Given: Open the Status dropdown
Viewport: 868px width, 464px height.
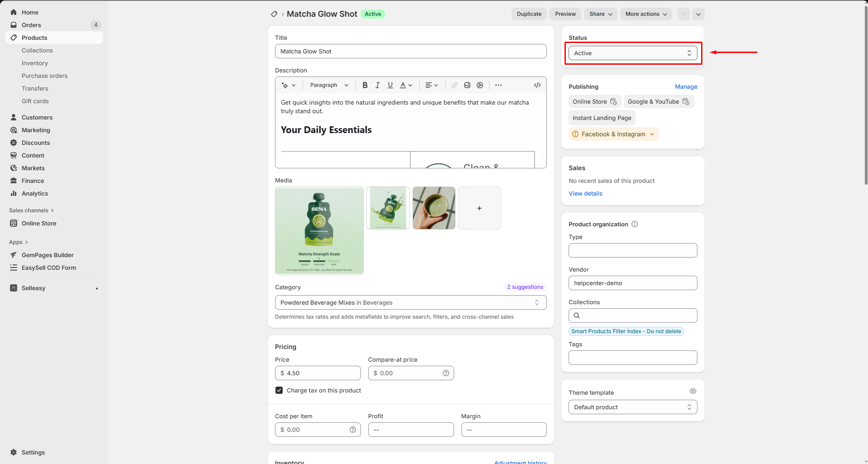Looking at the screenshot, I should pyautogui.click(x=632, y=53).
